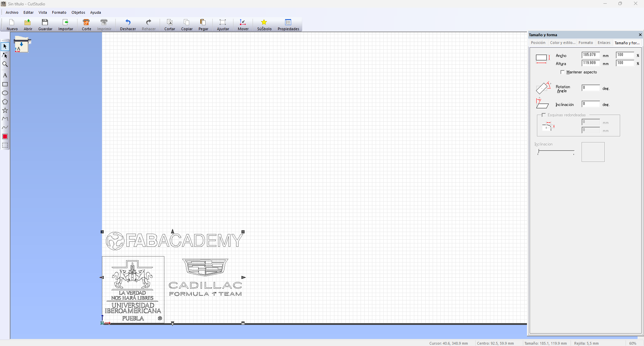Click the material thumbnail icon on the canvas sidebar

(x=22, y=44)
